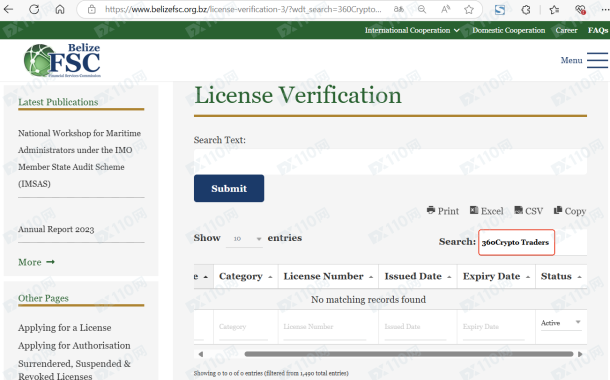The width and height of the screenshot is (610, 380).
Task: Sort by the Issued Date column header
Action: pyautogui.click(x=418, y=277)
